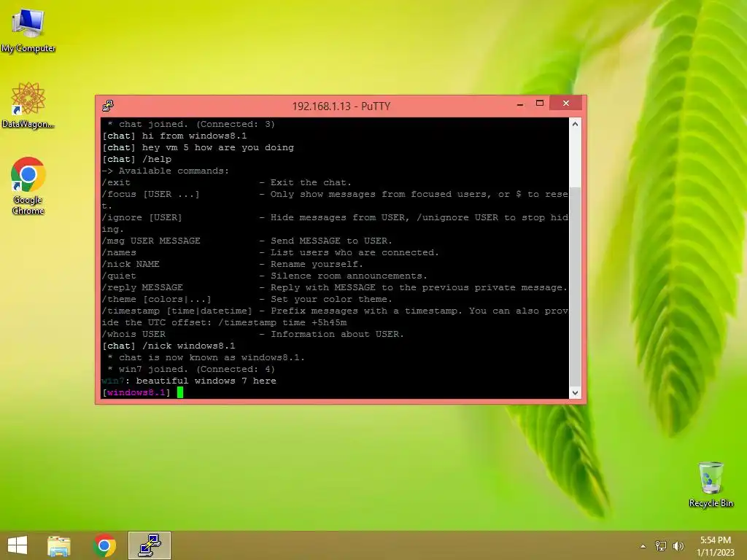Viewport: 747px width, 560px height.
Task: Click the '/theme [colors|...]' command text
Action: pos(156,299)
